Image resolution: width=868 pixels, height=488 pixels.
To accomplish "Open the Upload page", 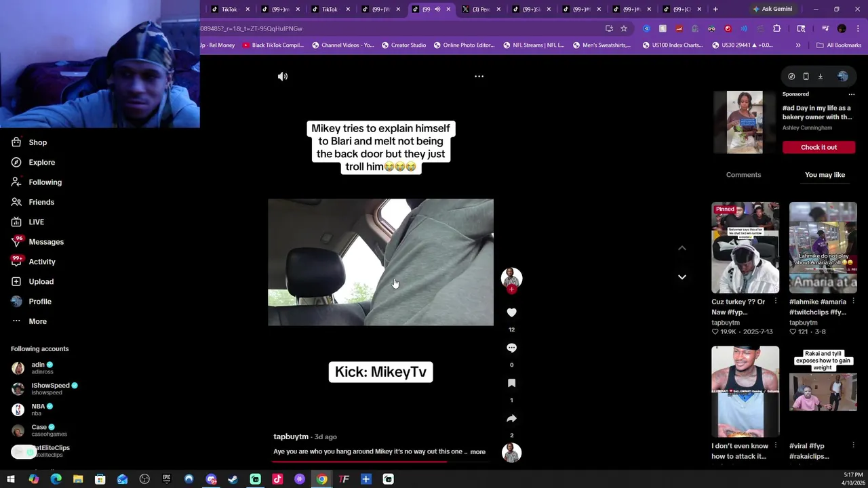I will (x=41, y=281).
